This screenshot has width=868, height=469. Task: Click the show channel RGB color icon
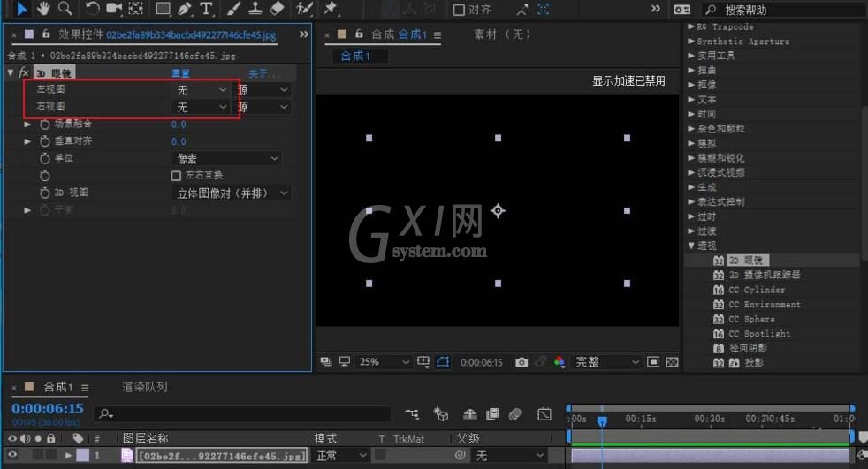click(x=560, y=362)
